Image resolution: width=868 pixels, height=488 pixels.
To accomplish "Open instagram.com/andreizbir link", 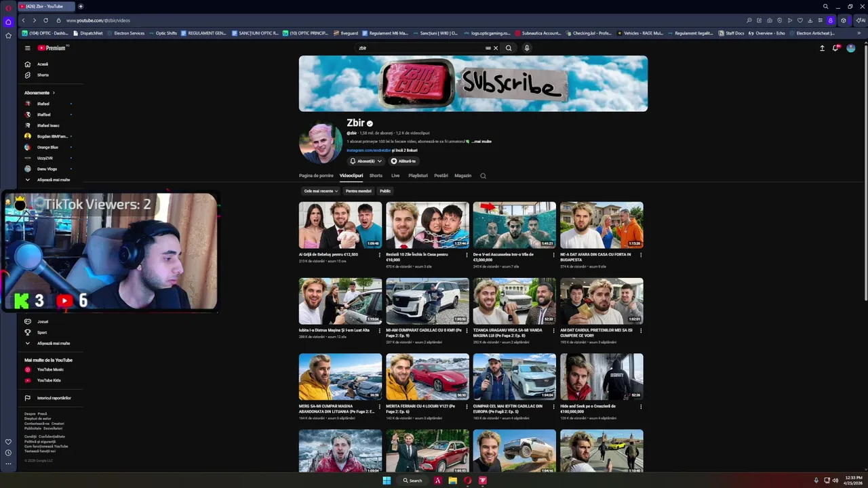I will 368,150.
